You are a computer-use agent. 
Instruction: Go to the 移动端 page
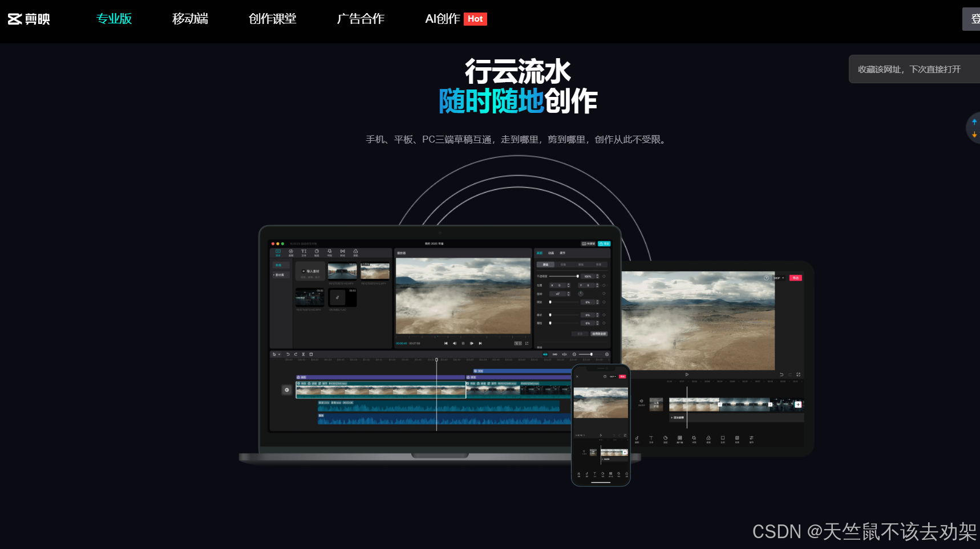click(x=190, y=19)
